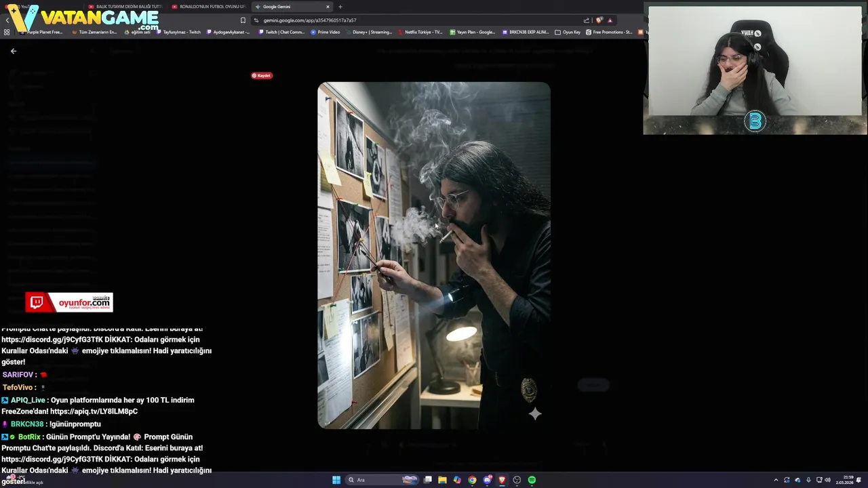Open AydoganAykanat bookmark
Viewport: 868px width, 488px height.
(x=229, y=32)
